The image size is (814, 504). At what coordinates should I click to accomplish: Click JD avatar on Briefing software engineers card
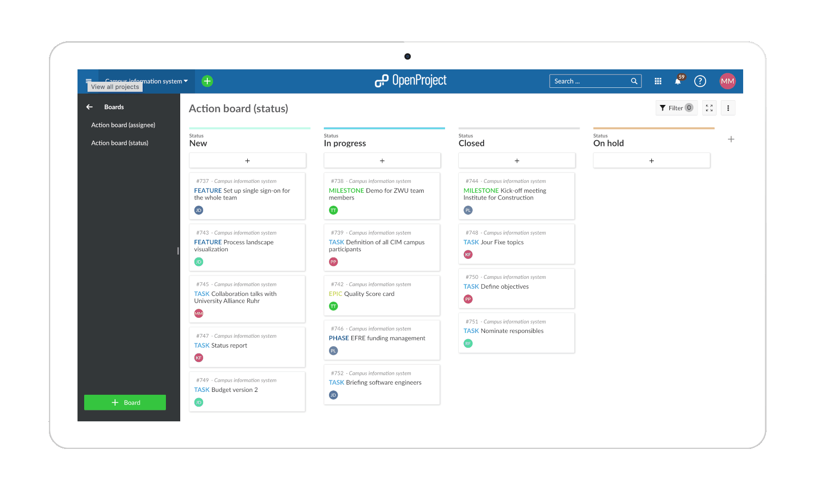tap(333, 395)
